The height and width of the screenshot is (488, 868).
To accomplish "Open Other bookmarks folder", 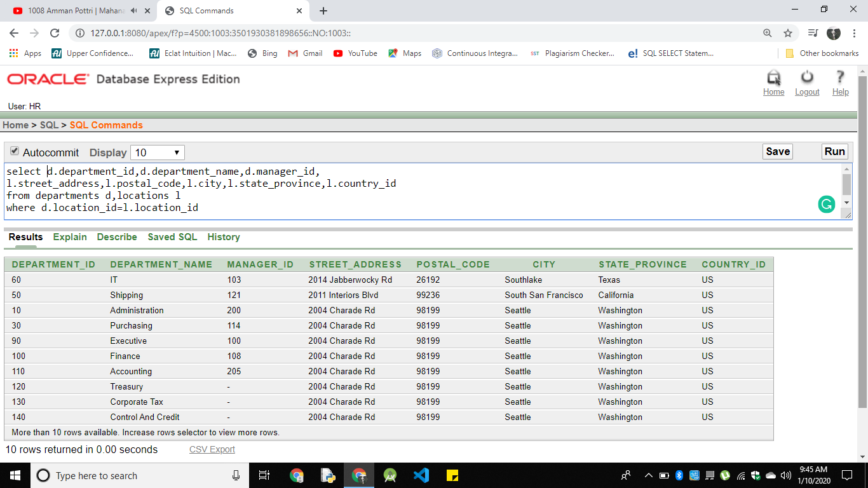I will point(822,53).
